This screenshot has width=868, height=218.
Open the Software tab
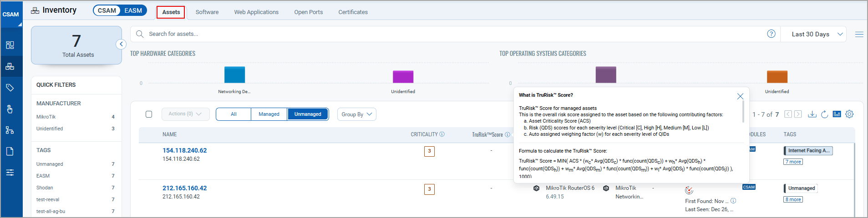point(207,12)
